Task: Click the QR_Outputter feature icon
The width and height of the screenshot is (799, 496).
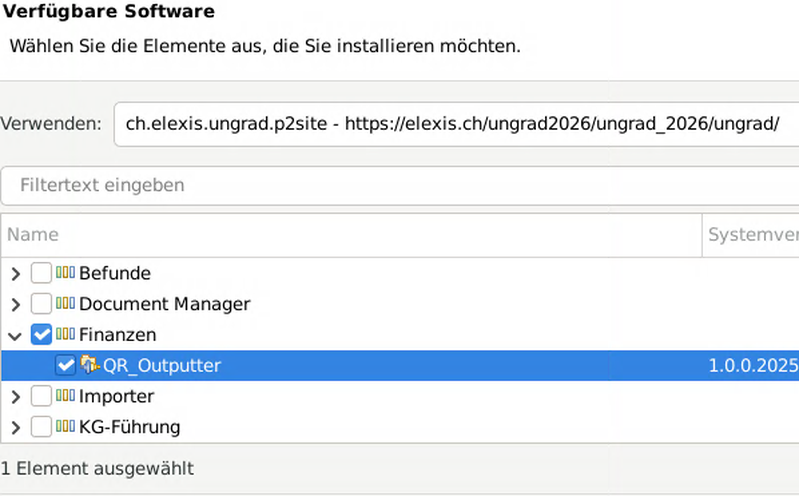Action: click(90, 366)
